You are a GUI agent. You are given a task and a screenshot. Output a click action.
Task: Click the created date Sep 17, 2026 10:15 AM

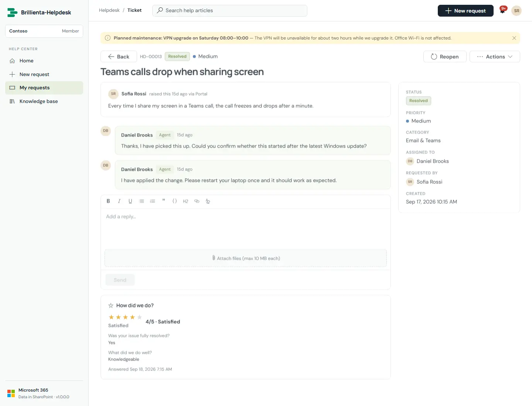tap(432, 202)
